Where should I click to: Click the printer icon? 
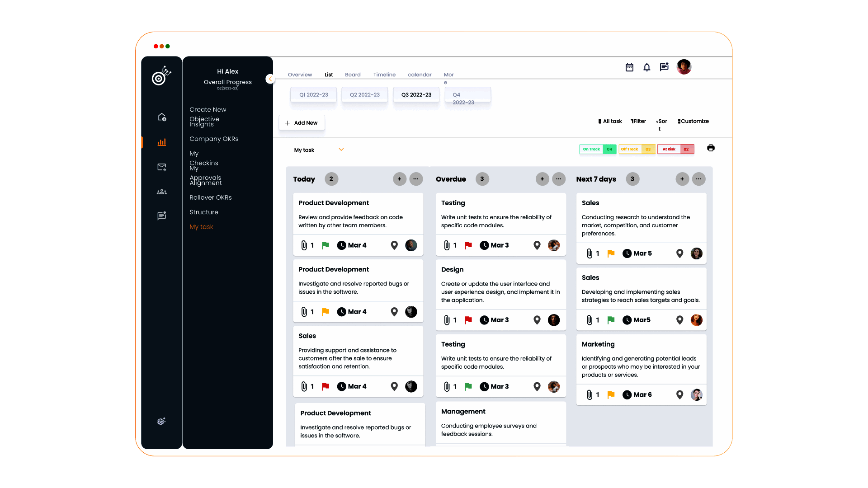711,148
